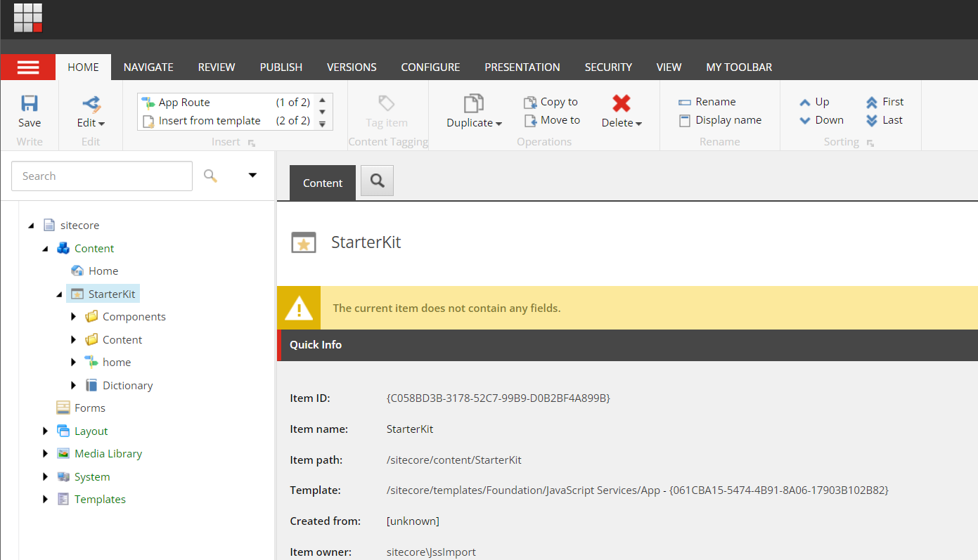Click the red Delete X icon
978x560 pixels.
(x=622, y=104)
